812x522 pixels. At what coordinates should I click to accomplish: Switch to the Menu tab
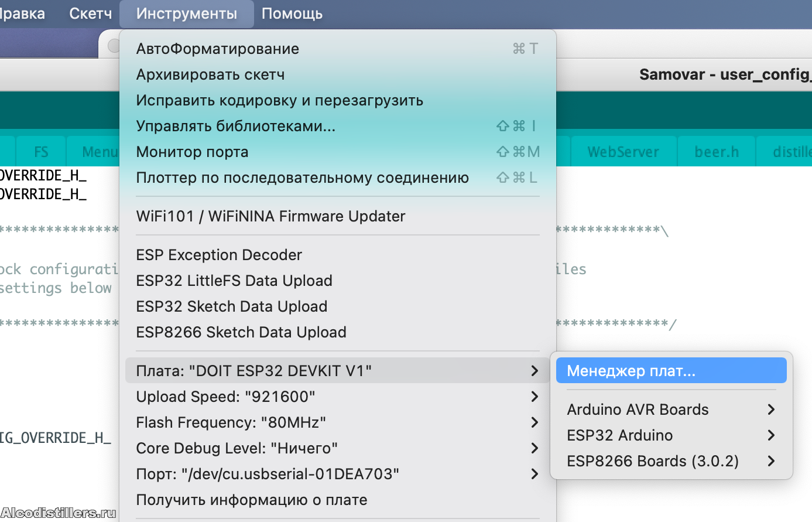tap(94, 152)
